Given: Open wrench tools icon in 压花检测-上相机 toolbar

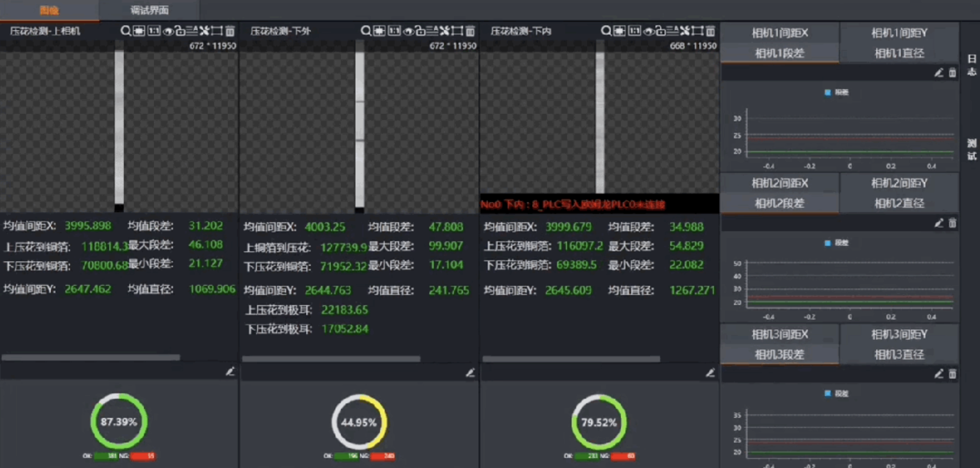Looking at the screenshot, I should click(x=205, y=31).
